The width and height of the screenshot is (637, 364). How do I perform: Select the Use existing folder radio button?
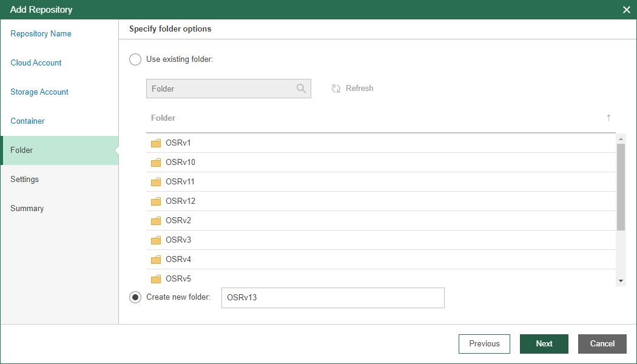click(x=135, y=59)
